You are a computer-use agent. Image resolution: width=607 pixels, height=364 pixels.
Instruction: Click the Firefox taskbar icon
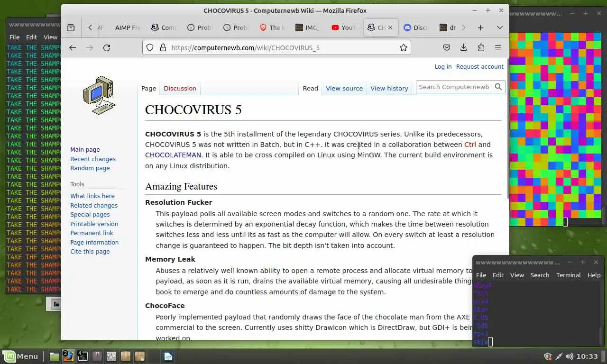pyautogui.click(x=69, y=356)
